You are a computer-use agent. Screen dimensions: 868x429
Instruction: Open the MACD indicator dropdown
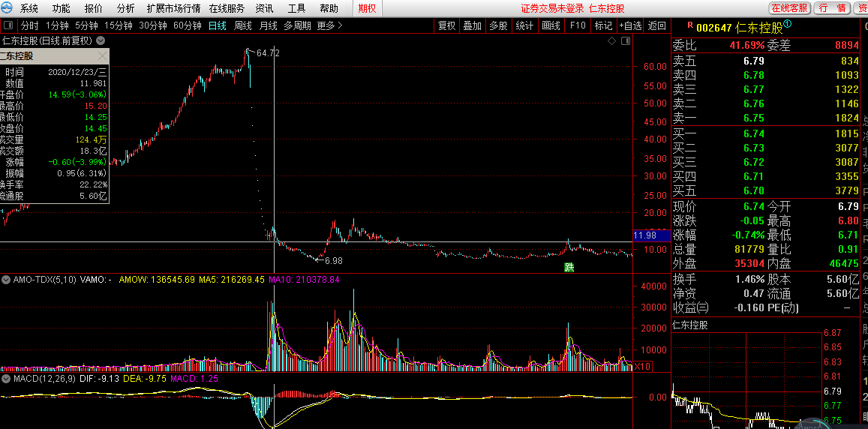pos(6,379)
